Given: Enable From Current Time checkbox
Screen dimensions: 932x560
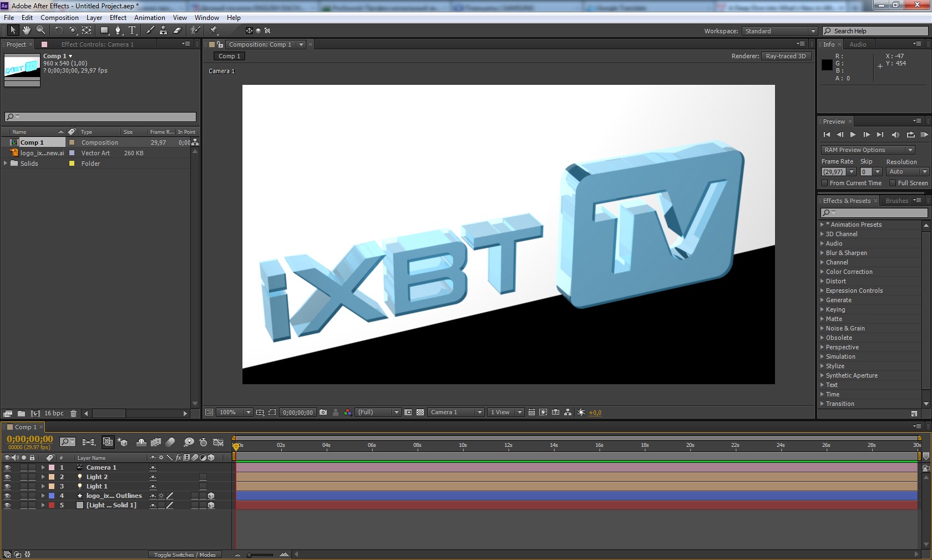Looking at the screenshot, I should coord(824,183).
